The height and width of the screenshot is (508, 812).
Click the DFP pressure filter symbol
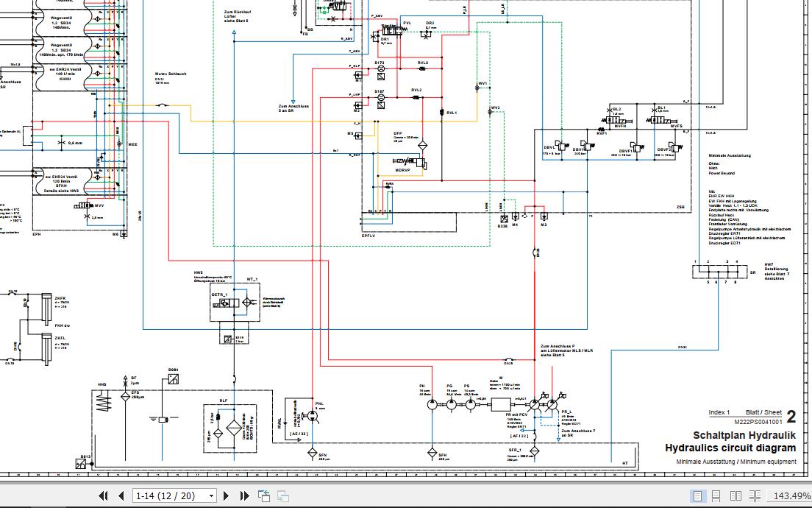423,145
